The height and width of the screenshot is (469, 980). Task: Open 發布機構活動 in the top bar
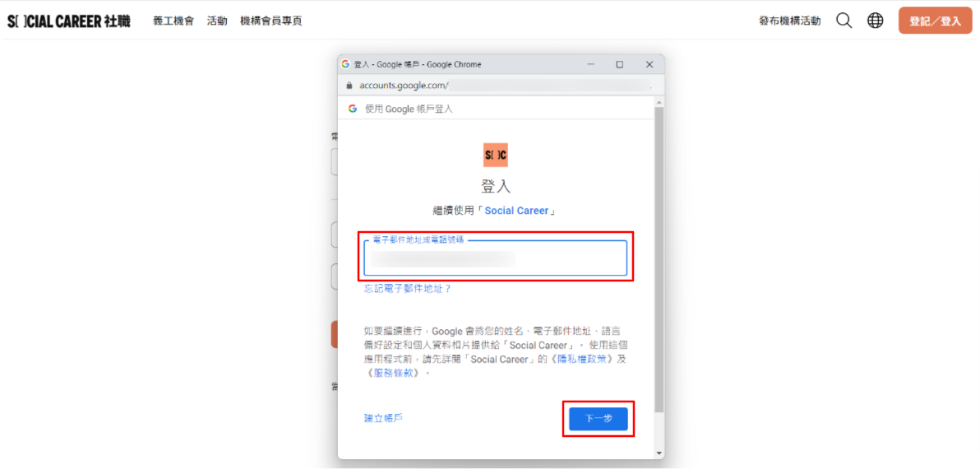(x=790, y=21)
